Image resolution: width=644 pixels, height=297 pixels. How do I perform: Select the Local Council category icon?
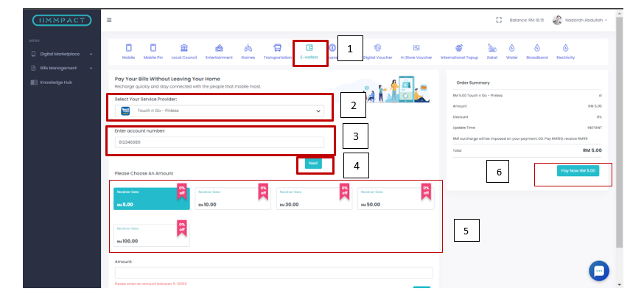[183, 49]
